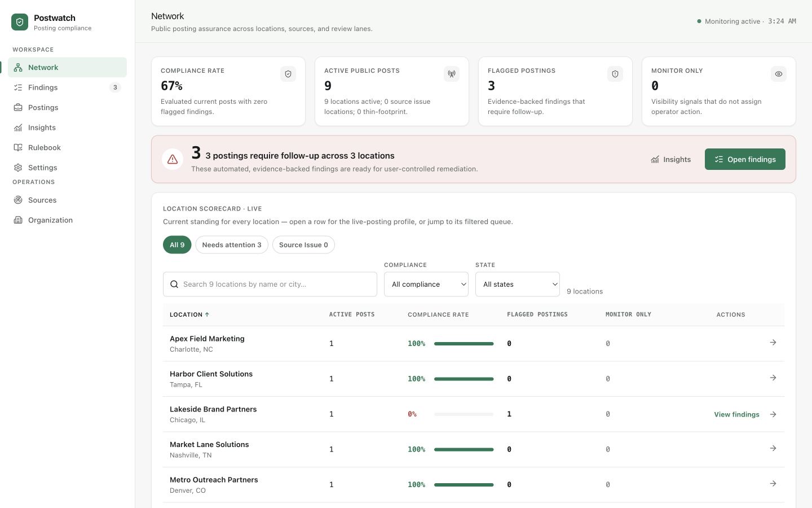
Task: Open the Rulebook sidebar page
Action: click(x=67, y=147)
